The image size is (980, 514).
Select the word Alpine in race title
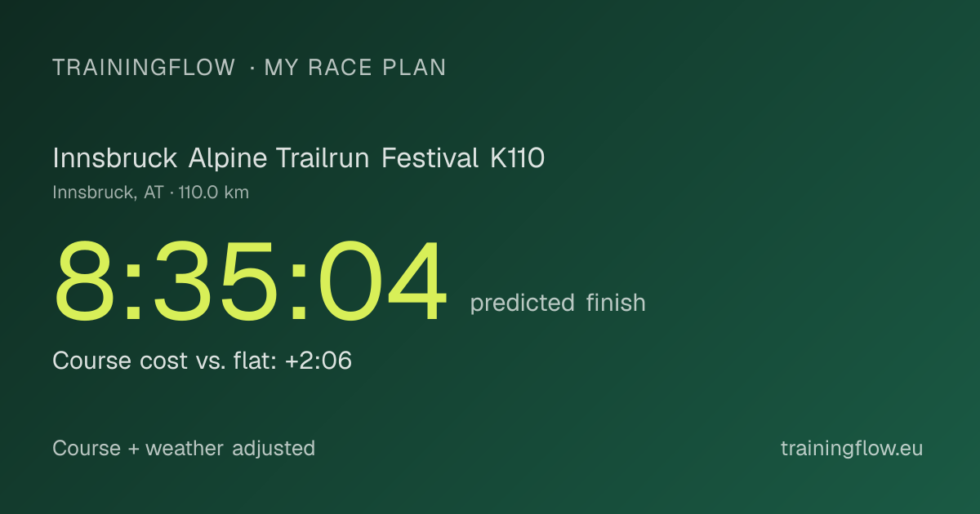pos(228,158)
